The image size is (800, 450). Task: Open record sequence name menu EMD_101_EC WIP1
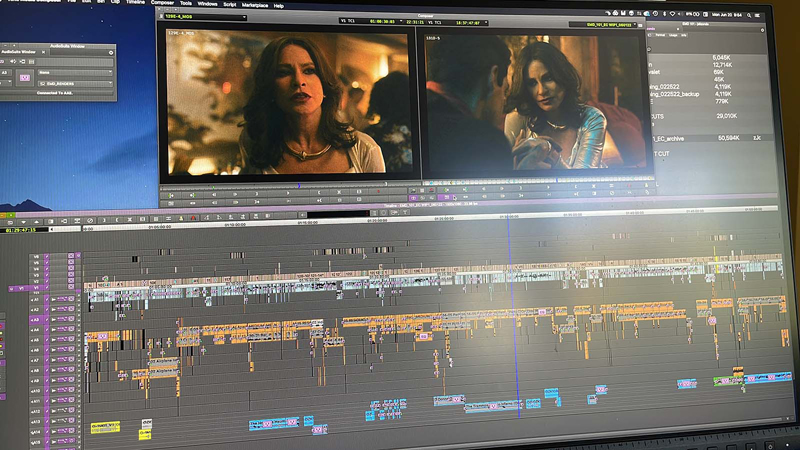click(605, 24)
